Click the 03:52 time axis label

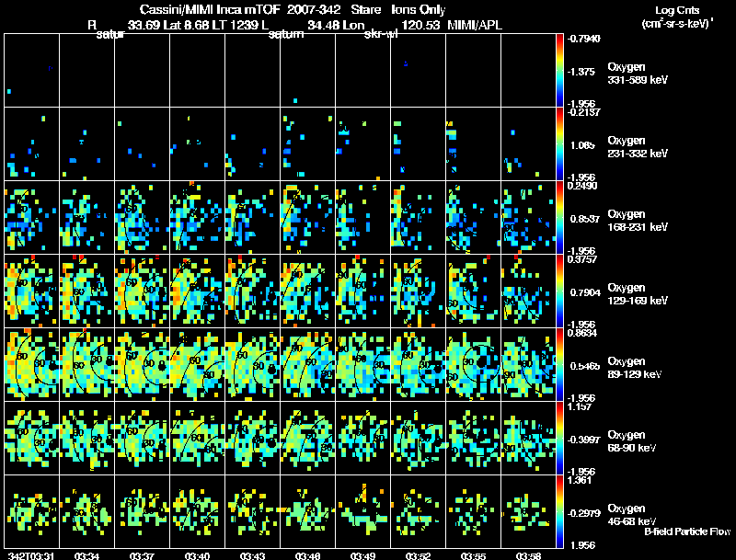click(418, 556)
